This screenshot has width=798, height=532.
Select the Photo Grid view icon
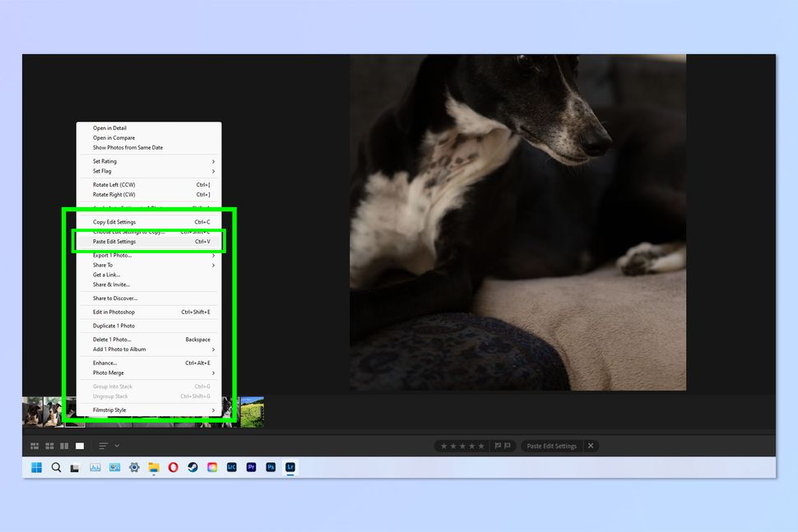[x=34, y=446]
